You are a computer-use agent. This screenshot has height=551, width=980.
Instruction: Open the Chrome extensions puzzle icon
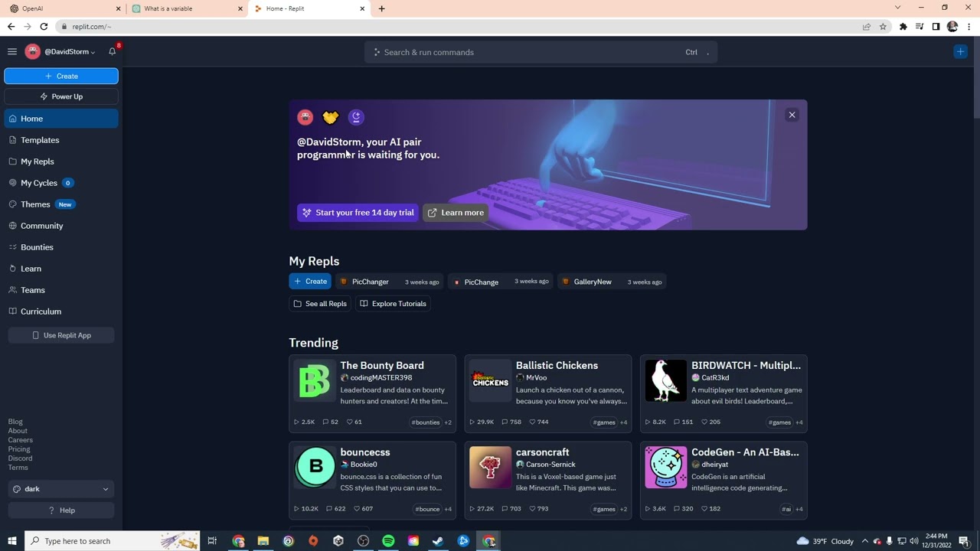(x=903, y=27)
